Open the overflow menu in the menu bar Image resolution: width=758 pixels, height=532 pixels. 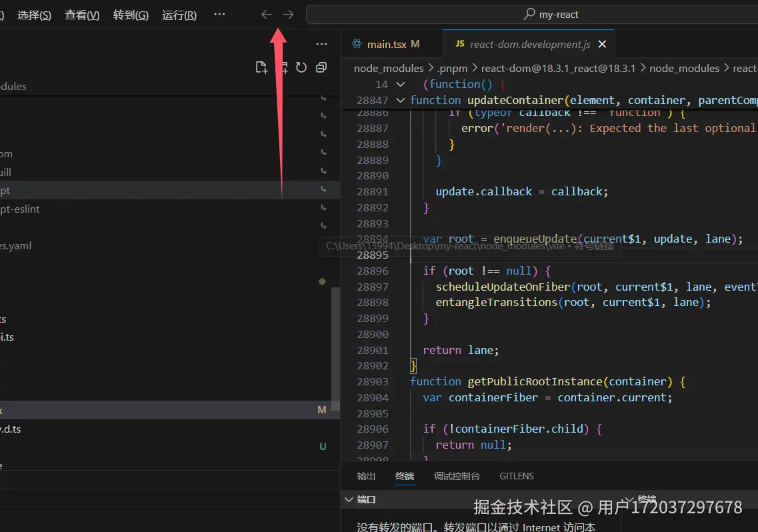pyautogui.click(x=219, y=15)
